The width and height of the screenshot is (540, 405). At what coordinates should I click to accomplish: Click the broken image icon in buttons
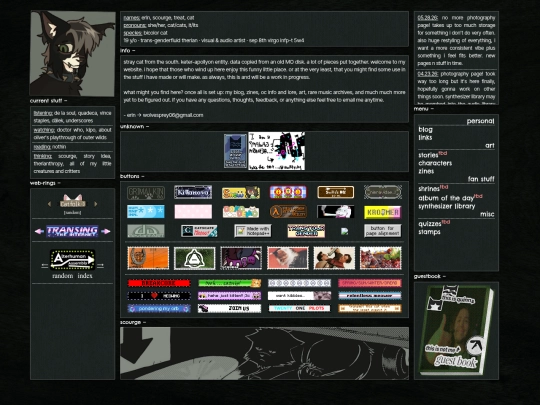[344, 231]
